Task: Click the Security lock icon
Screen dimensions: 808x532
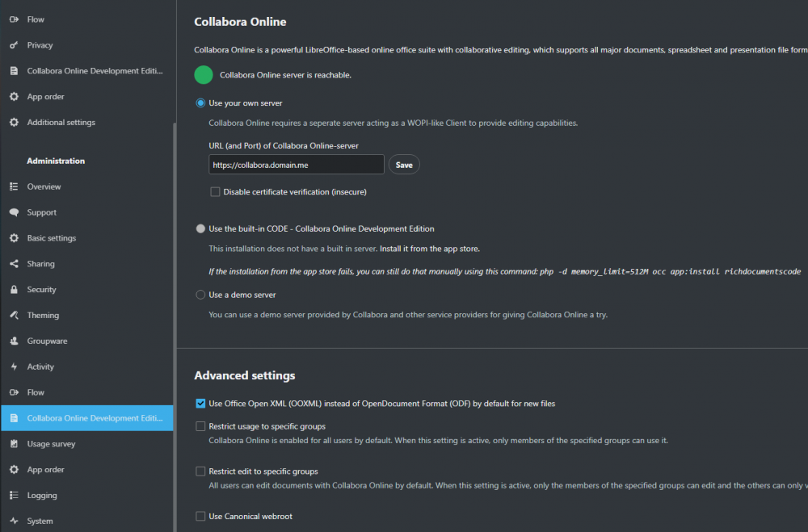Action: (x=14, y=290)
